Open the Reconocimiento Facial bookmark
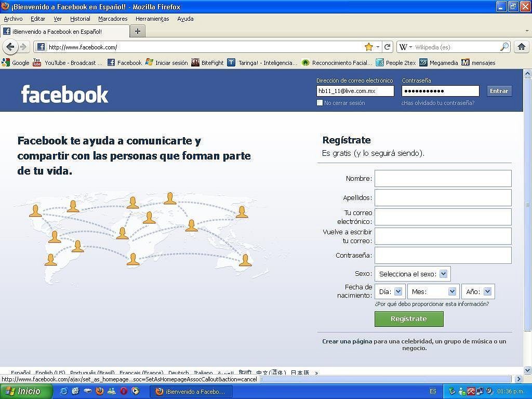532x399 pixels. point(337,62)
